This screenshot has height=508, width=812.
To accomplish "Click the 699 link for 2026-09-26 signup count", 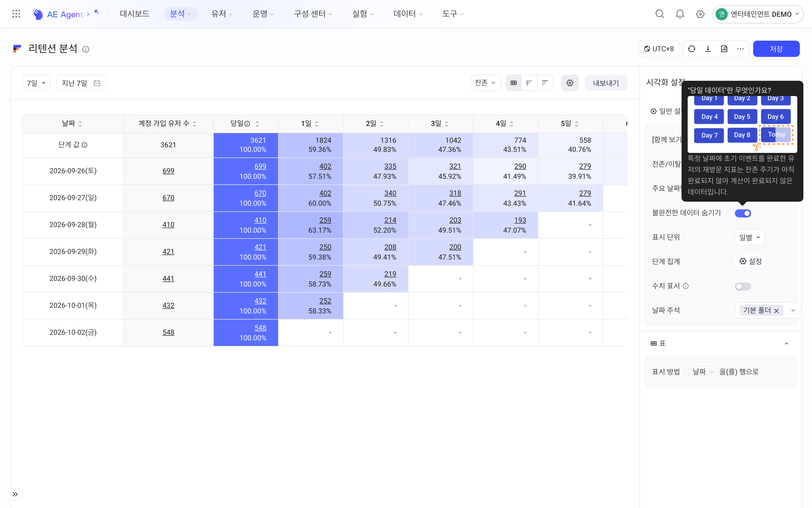I will 168,171.
